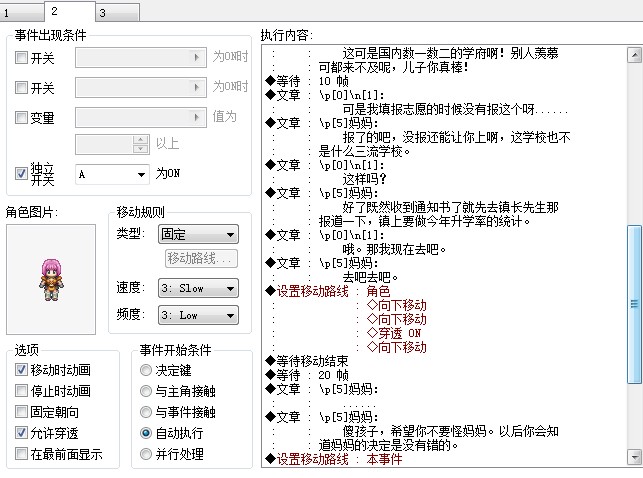Select 决定键 as event trigger
Image resolution: width=643 pixels, height=478 pixels.
(x=146, y=370)
